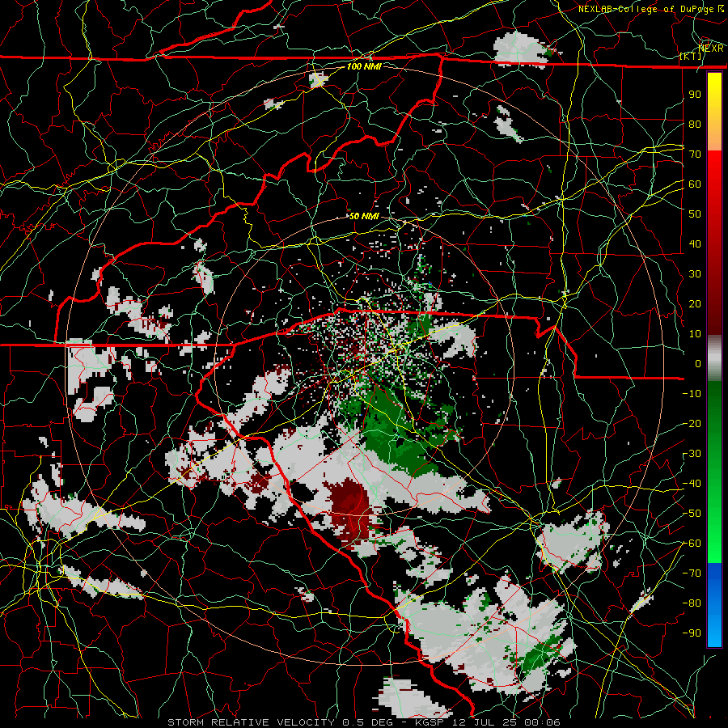Click the "30" value on the velocity scale
Screen dimensions: 728x728
pyautogui.click(x=695, y=274)
